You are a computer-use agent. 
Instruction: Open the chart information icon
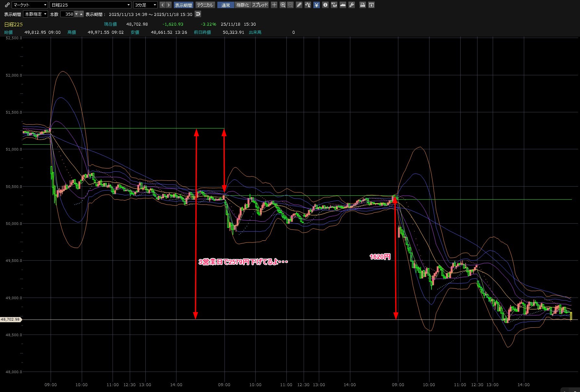[x=325, y=5]
